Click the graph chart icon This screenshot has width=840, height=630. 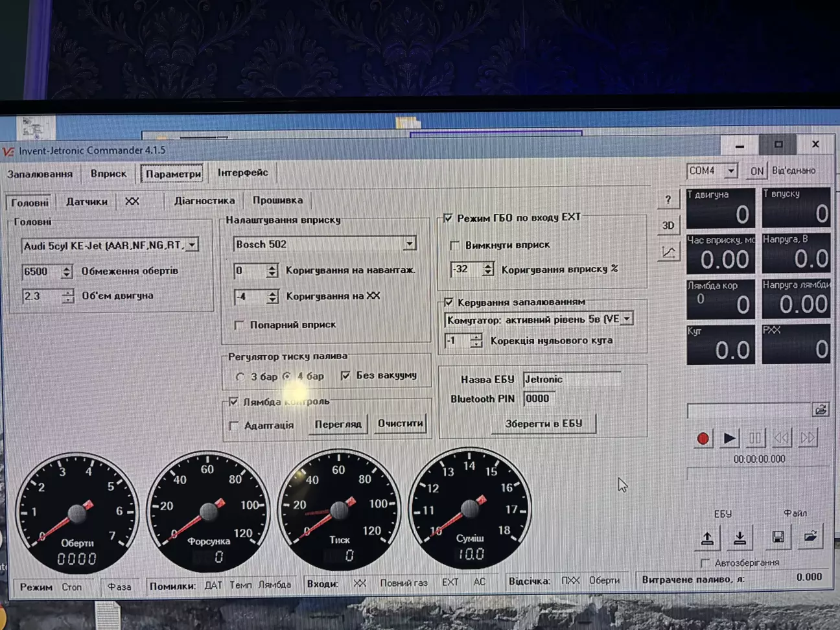pos(668,252)
